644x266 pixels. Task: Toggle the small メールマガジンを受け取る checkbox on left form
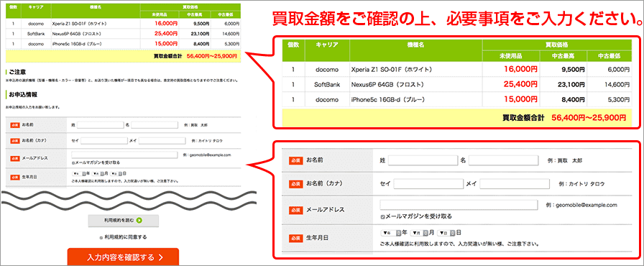(x=73, y=162)
